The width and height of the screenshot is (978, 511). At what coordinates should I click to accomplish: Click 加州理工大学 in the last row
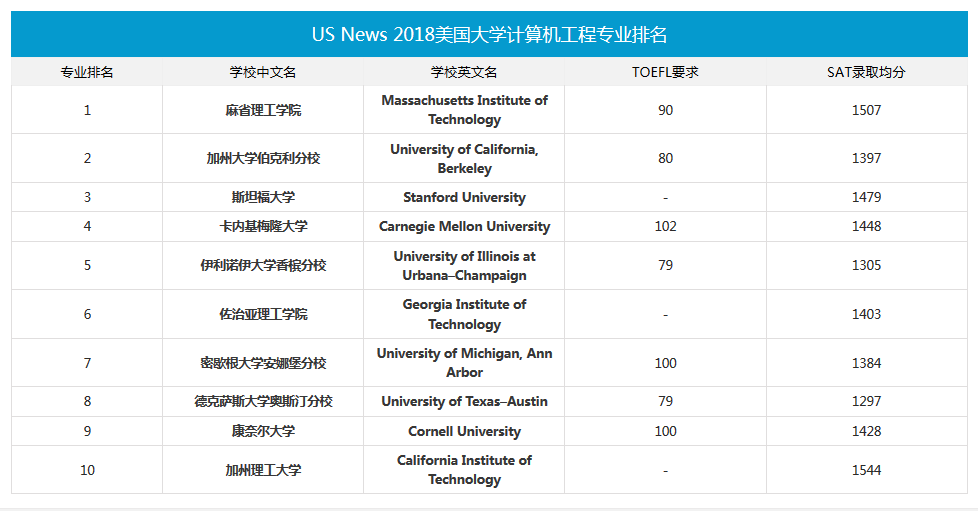pos(263,470)
